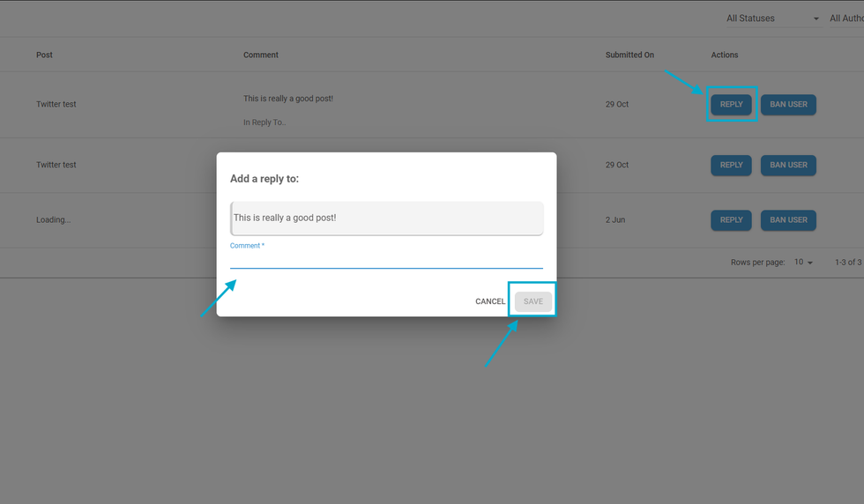The image size is (864, 504).
Task: Click the Comment column header
Action: pyautogui.click(x=261, y=56)
